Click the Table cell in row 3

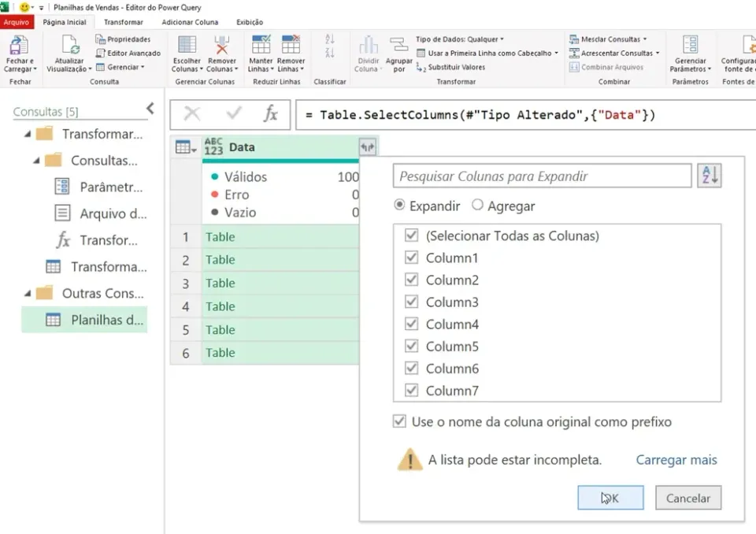pyautogui.click(x=280, y=284)
